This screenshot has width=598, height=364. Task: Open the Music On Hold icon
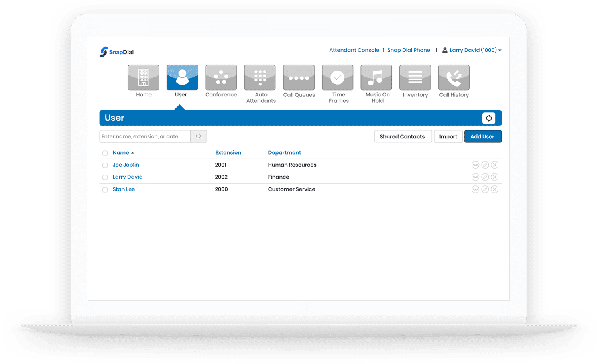click(376, 78)
